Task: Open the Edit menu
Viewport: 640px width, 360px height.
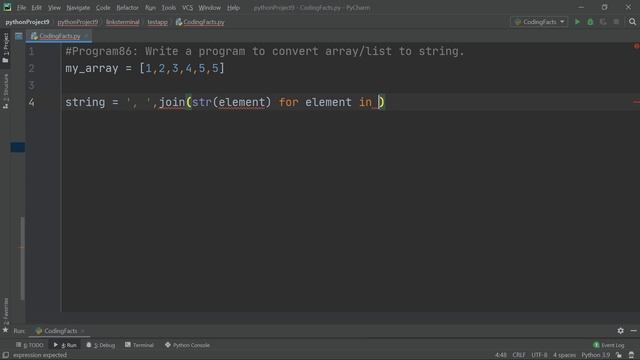Action: coord(37,8)
